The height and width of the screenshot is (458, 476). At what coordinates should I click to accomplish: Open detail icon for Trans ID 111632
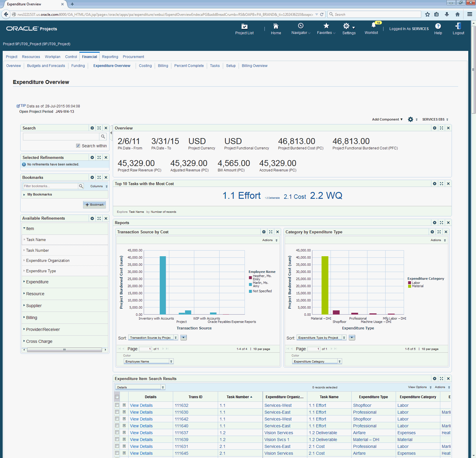click(x=124, y=405)
